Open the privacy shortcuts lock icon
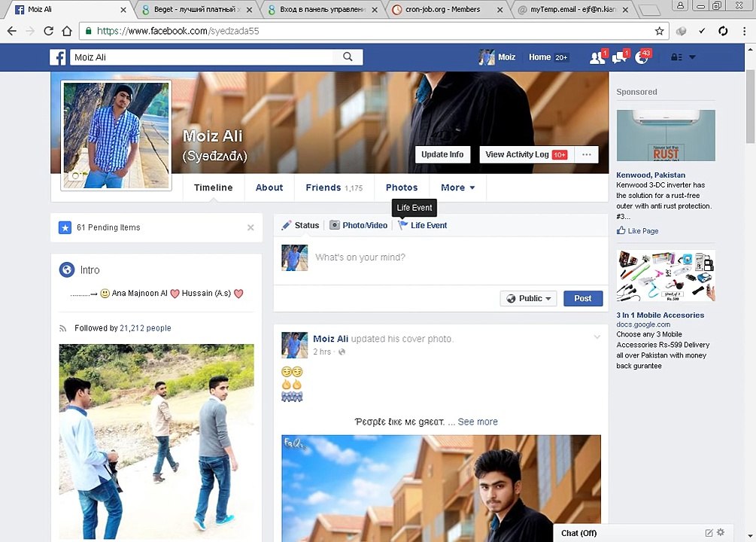The height and width of the screenshot is (542, 756). click(x=676, y=57)
